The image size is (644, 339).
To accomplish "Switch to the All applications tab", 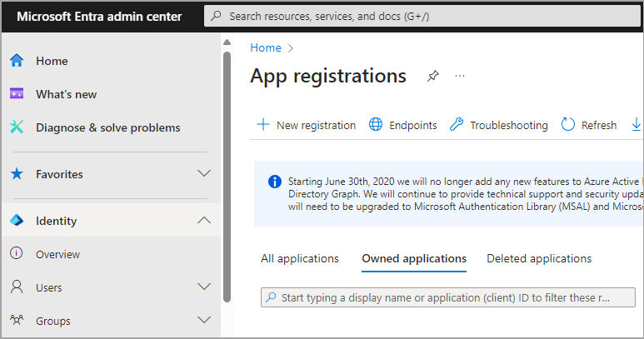I will click(x=300, y=258).
